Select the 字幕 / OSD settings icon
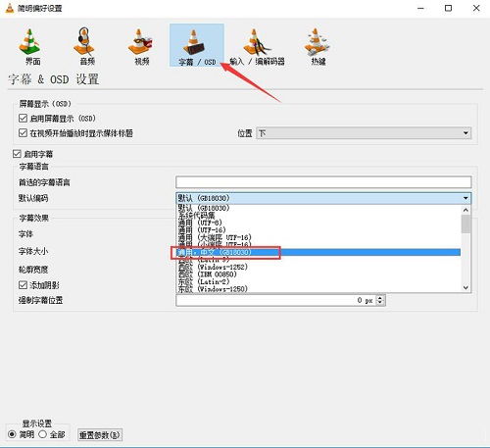Image resolution: width=490 pixels, height=448 pixels. tap(197, 45)
